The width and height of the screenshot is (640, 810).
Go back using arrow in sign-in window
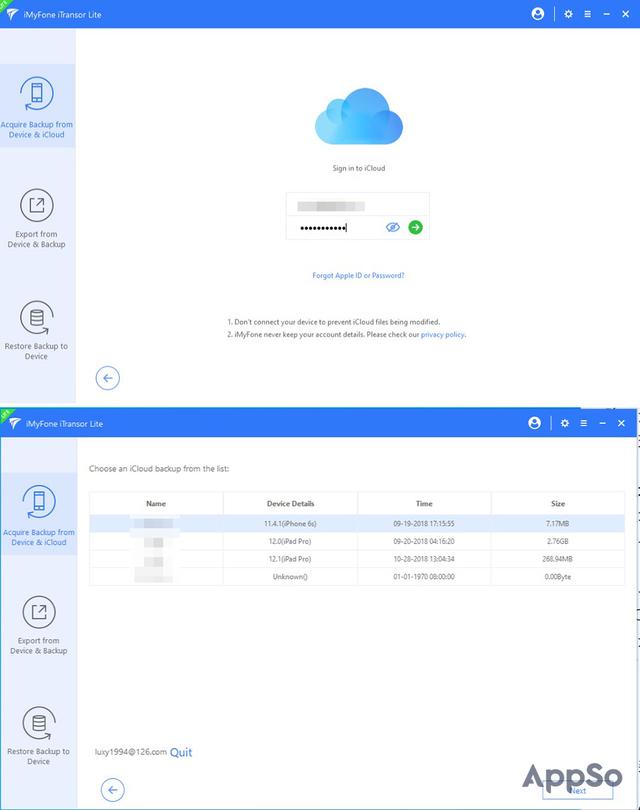click(x=107, y=378)
